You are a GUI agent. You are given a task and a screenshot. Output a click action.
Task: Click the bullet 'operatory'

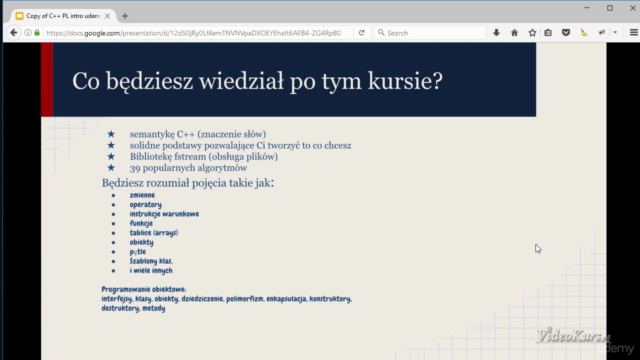[146, 204]
